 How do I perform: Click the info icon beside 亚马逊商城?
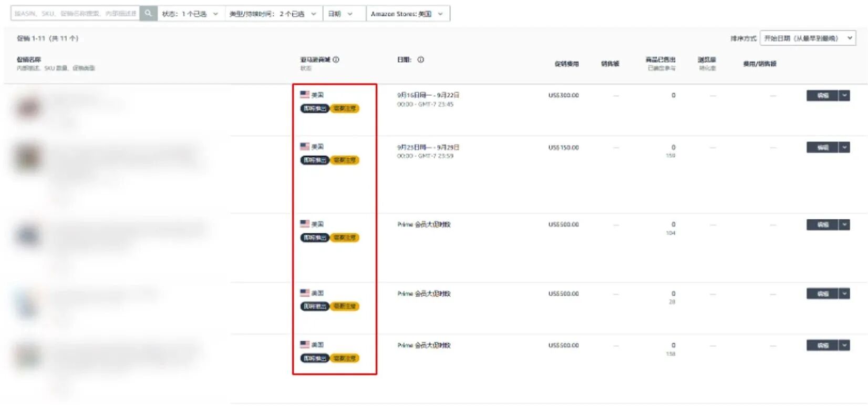[x=336, y=59]
